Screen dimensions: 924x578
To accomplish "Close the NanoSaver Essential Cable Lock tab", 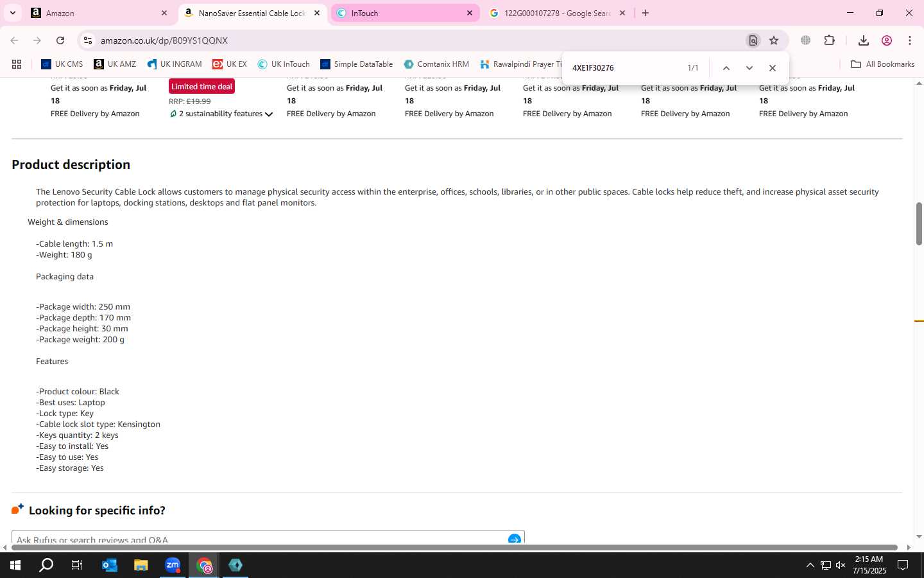I will (317, 13).
